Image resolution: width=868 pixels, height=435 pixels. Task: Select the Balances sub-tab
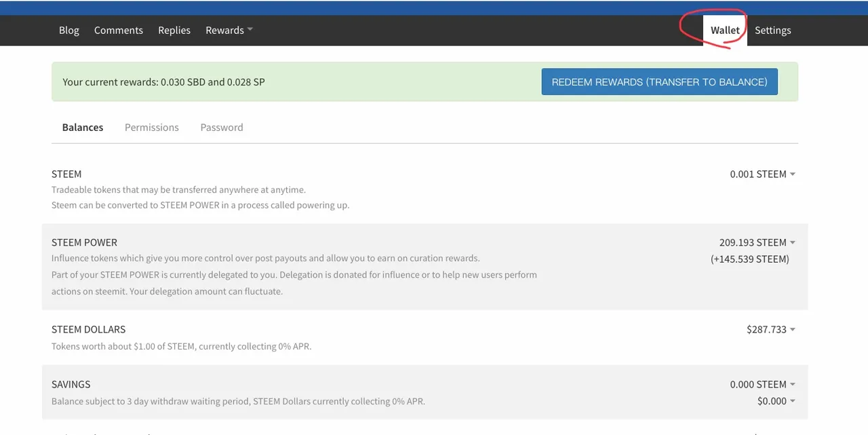pos(83,127)
